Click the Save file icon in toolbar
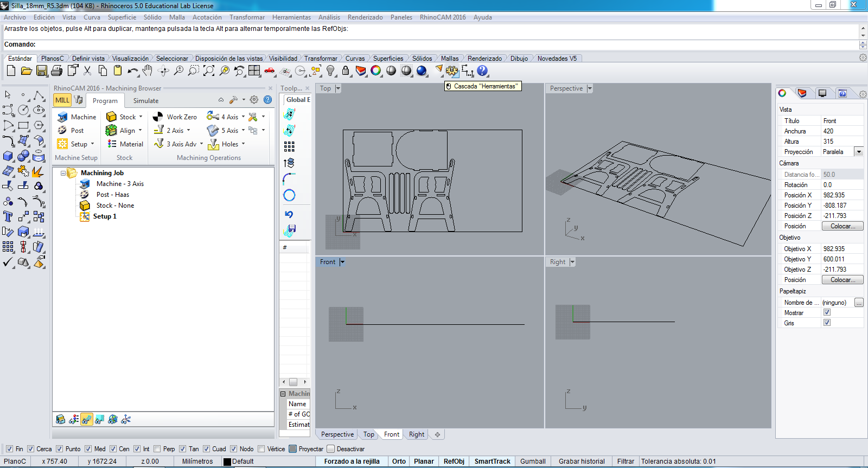 42,71
